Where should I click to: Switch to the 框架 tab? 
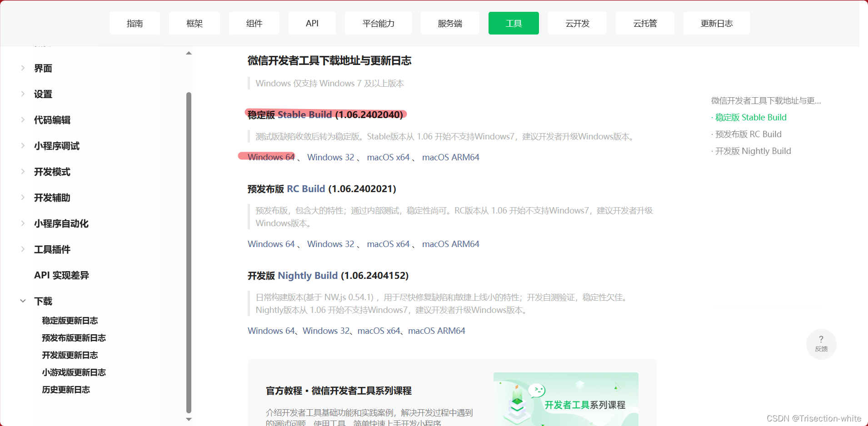pyautogui.click(x=195, y=23)
